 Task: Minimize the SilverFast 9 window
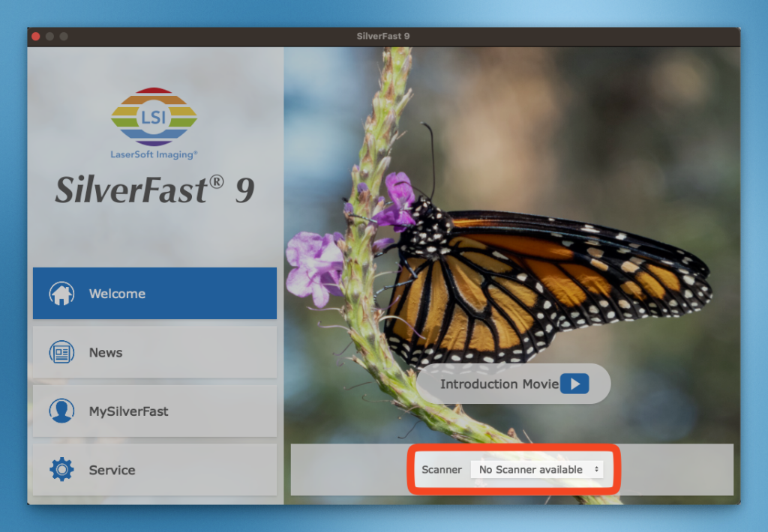[49, 36]
